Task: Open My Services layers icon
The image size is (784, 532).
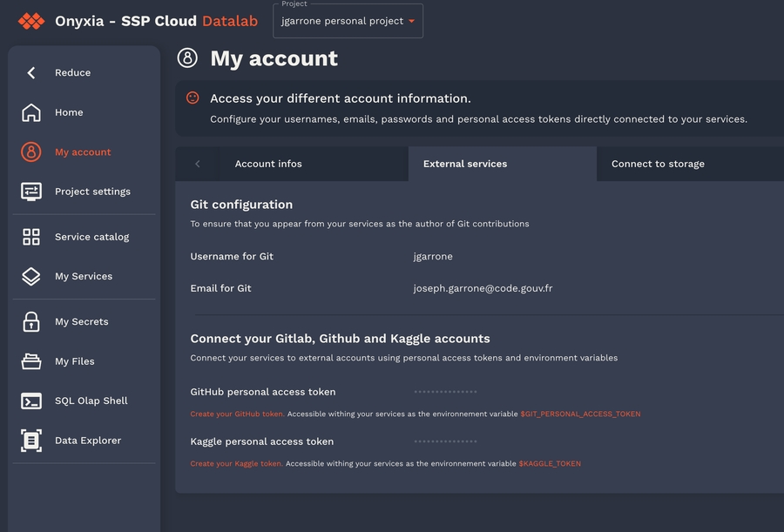Action: point(31,276)
